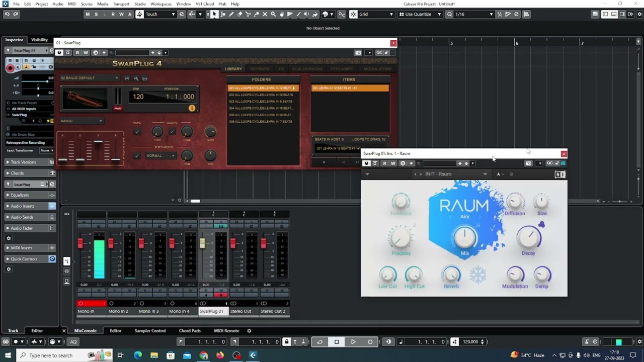Select the Mute (X) tool in toolbar
This screenshot has height=362, width=644.
pos(265,14)
